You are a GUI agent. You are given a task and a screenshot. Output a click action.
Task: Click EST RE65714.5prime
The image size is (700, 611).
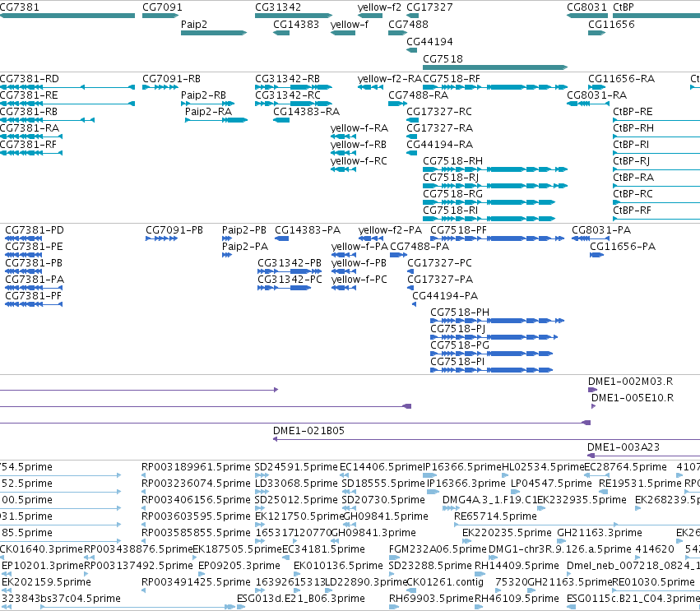[x=495, y=516]
